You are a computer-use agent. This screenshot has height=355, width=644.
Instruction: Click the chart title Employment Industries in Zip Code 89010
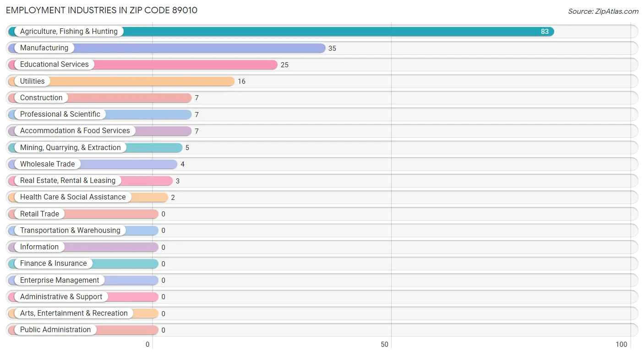102,10
